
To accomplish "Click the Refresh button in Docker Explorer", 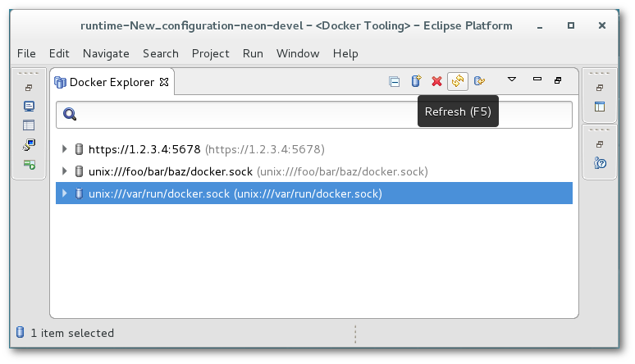I will click(x=458, y=80).
